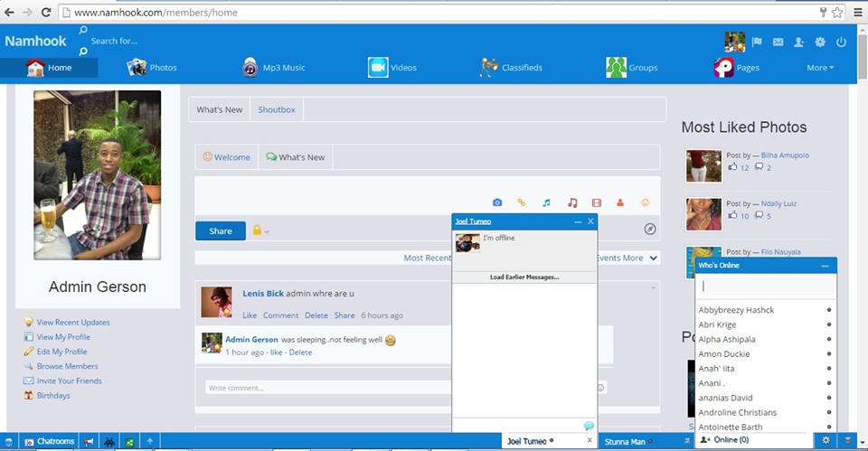Click the red double music note icon
This screenshot has height=451, width=868.
pyautogui.click(x=572, y=203)
